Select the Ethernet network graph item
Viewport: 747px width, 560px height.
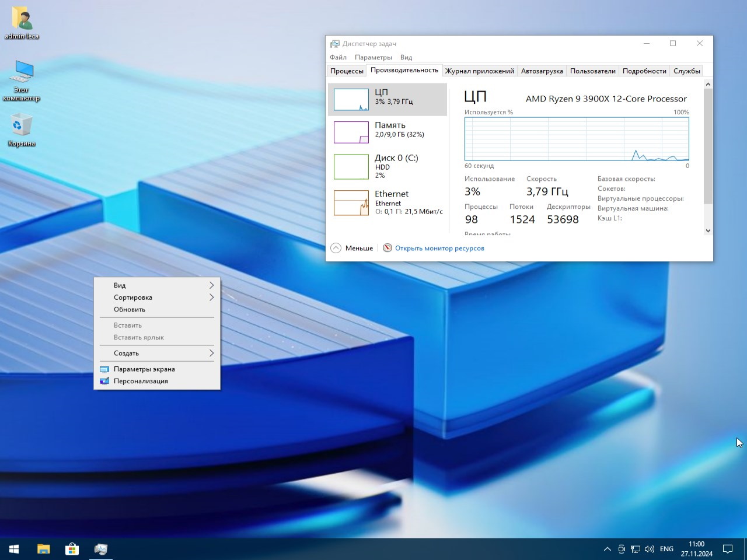point(351,202)
